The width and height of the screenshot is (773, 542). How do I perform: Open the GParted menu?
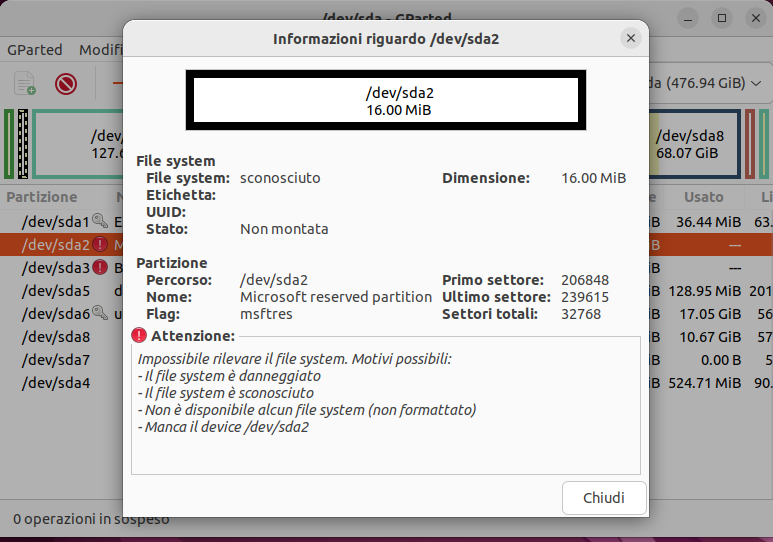(35, 50)
